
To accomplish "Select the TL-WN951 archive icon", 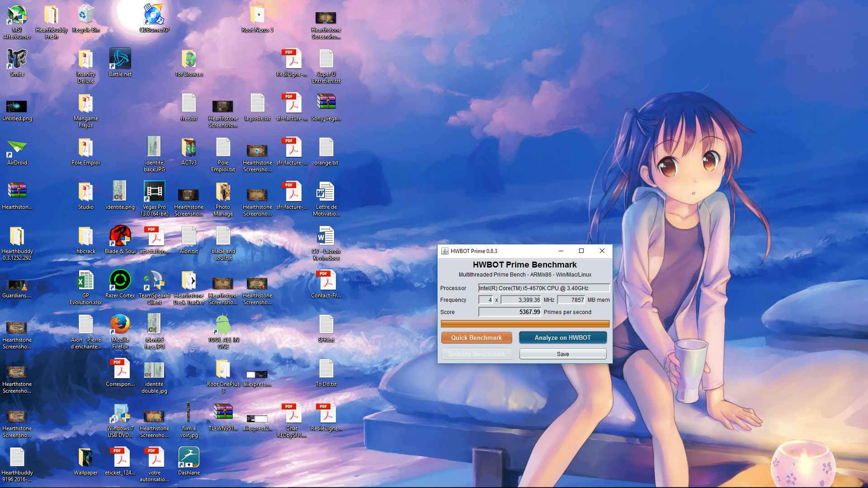I will pyautogui.click(x=223, y=417).
